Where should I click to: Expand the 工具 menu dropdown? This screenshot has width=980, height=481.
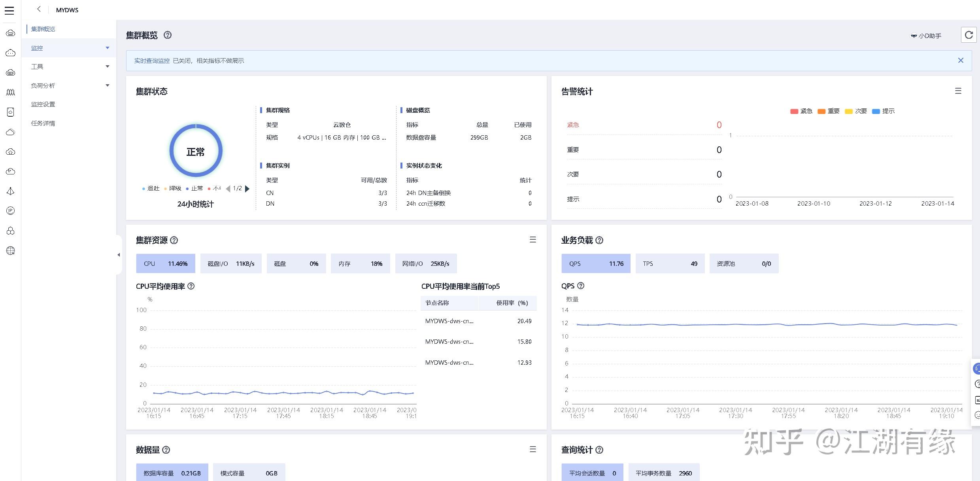108,66
